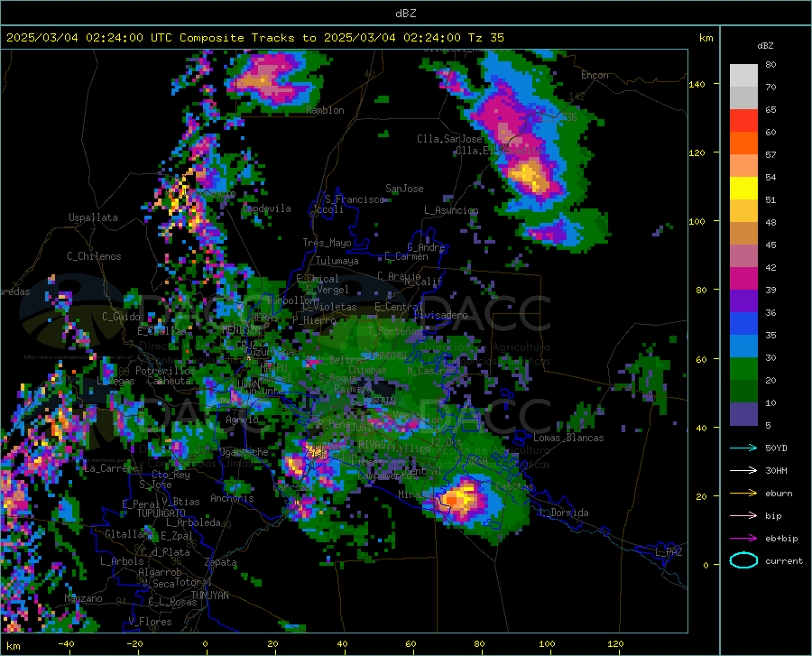Viewport: 812px width, 656px height.
Task: Click the dBZ legend heading above color scale
Action: 765,45
